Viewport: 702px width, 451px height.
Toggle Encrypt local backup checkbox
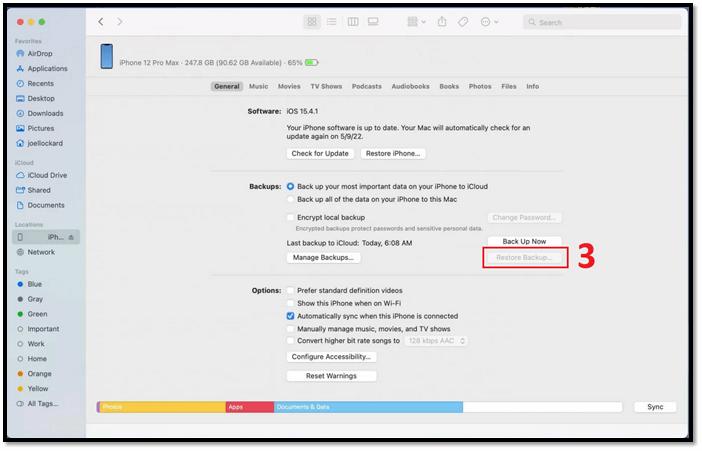tap(291, 217)
